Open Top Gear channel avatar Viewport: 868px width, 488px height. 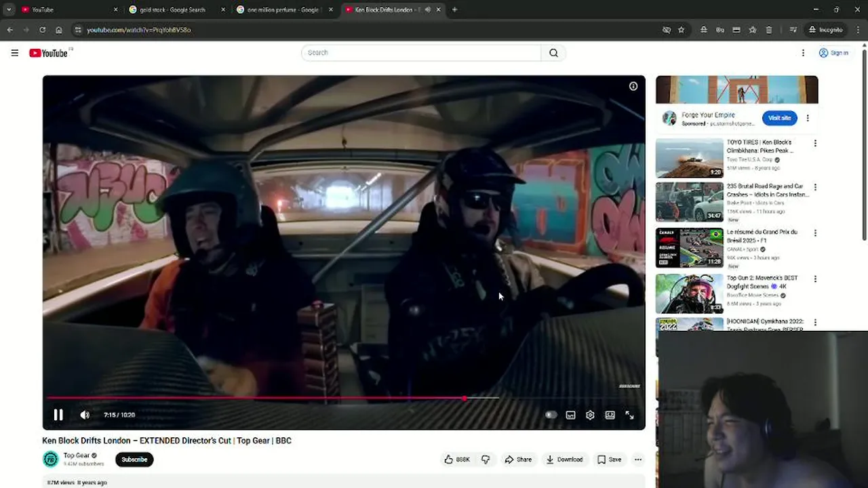click(x=51, y=460)
